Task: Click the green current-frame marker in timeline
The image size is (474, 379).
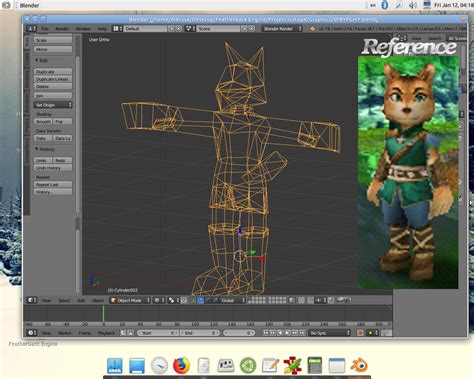Action: pyautogui.click(x=103, y=313)
